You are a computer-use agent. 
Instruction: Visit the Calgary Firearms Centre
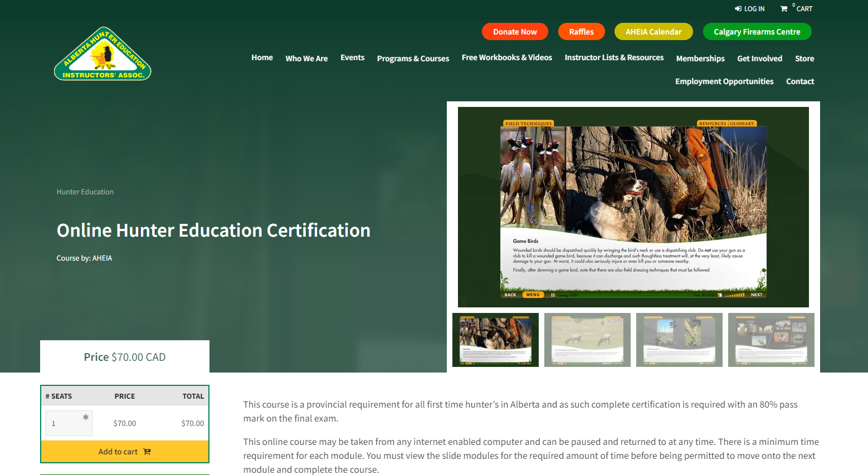pyautogui.click(x=757, y=31)
